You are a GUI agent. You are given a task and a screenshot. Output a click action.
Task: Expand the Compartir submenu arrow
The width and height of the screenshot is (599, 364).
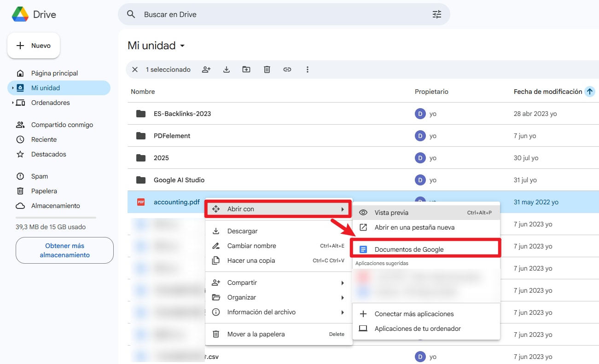coord(343,283)
